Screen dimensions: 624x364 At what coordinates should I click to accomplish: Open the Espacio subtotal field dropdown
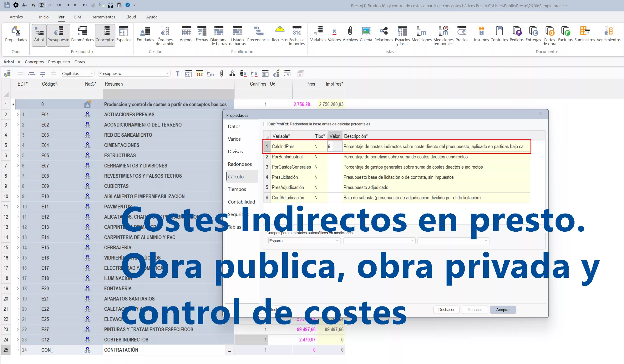tap(304, 241)
